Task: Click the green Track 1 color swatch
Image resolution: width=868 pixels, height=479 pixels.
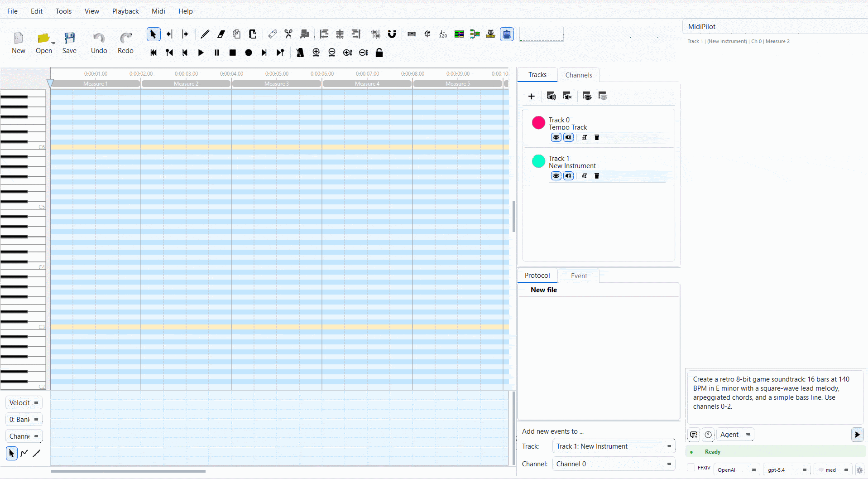Action: 538,161
